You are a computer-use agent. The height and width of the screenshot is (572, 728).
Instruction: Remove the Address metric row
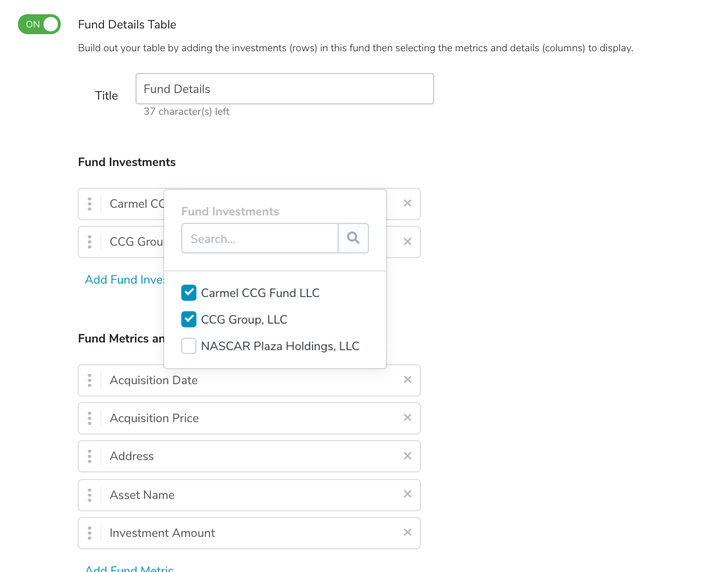(x=407, y=456)
